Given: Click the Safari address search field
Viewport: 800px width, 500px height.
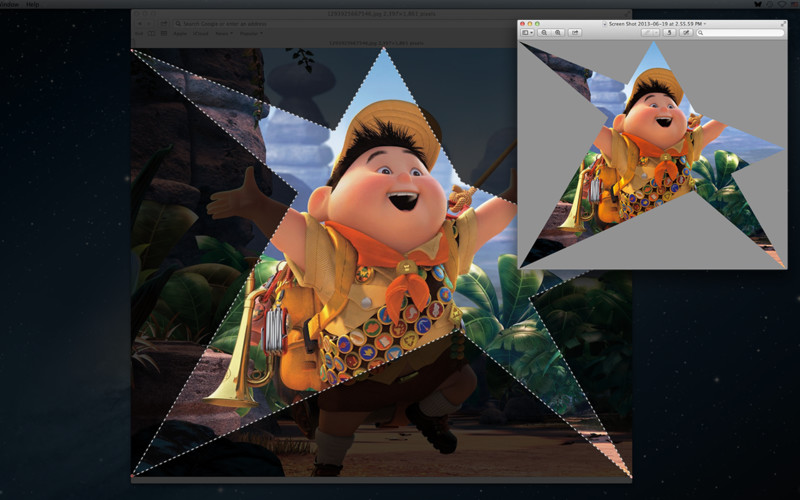Looking at the screenshot, I should (x=347, y=23).
